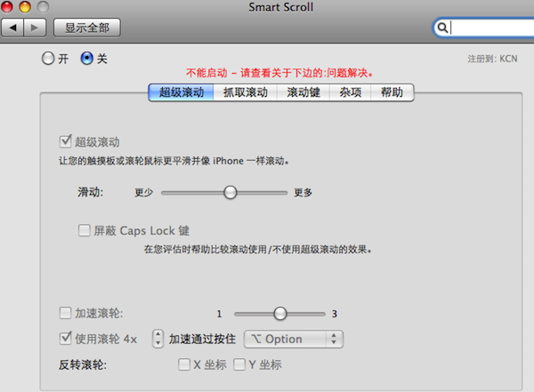The width and height of the screenshot is (534, 392).
Task: Click the 更多 label of the slider
Action: [303, 193]
